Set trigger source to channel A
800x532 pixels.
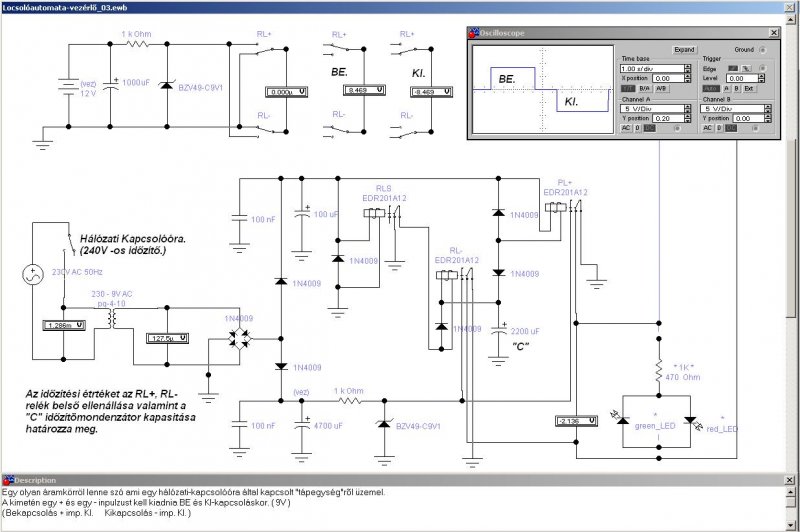727,88
